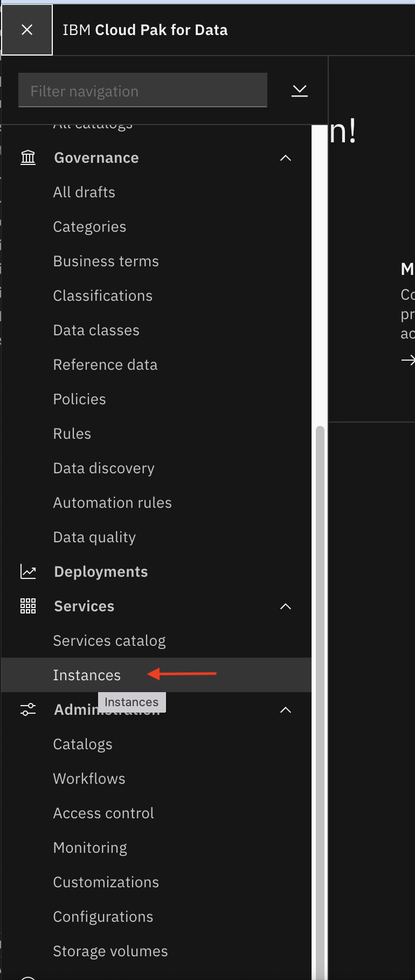Collapse all navigation sections using the underlined chevron icon
Screen dimensions: 415x980
(300, 90)
